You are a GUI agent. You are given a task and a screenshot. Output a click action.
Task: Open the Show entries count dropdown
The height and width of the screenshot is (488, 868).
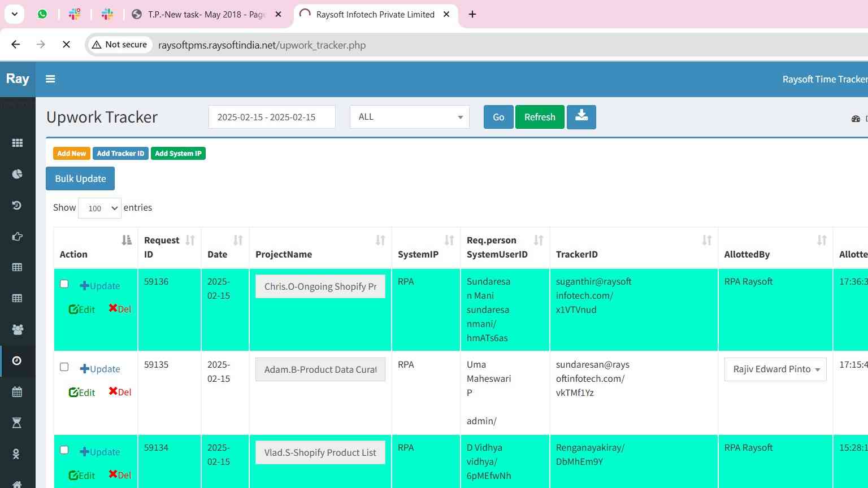tap(99, 208)
